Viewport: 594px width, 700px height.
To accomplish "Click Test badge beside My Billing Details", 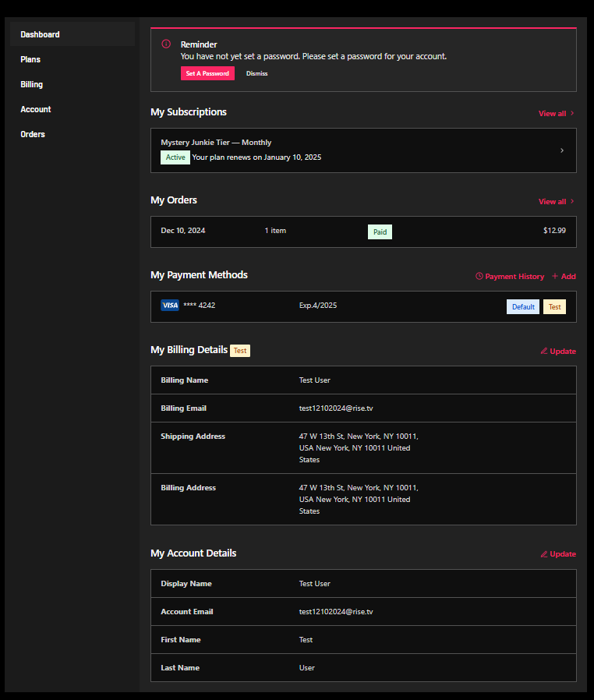I will [240, 351].
